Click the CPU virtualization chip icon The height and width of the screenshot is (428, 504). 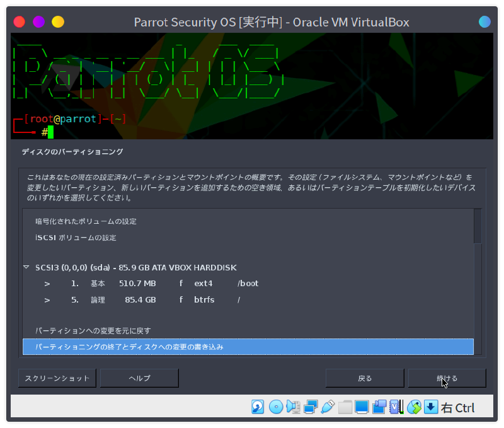tap(396, 407)
